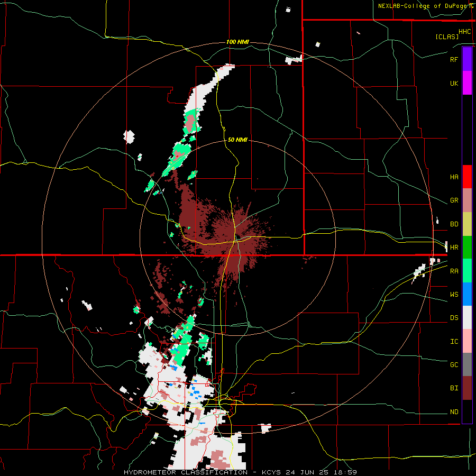Click the BI legend label
Image resolution: width=476 pixels, height=476 pixels.
454,388
